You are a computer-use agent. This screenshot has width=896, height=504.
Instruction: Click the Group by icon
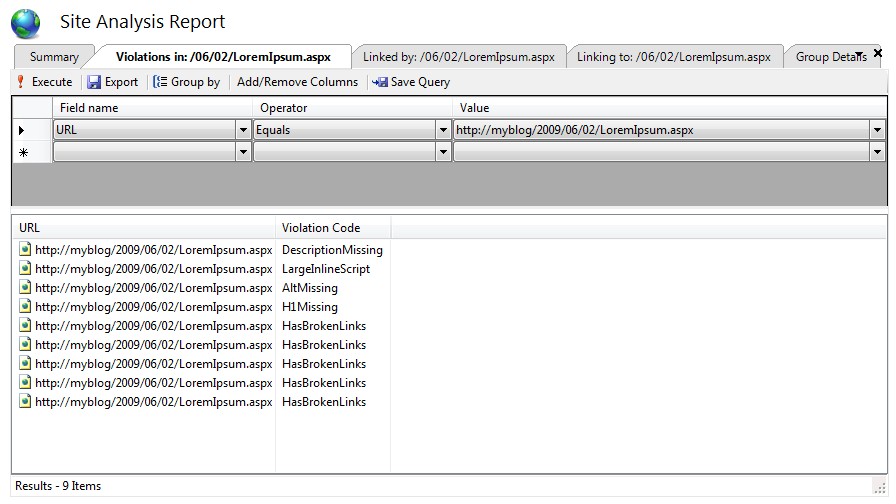(x=160, y=82)
